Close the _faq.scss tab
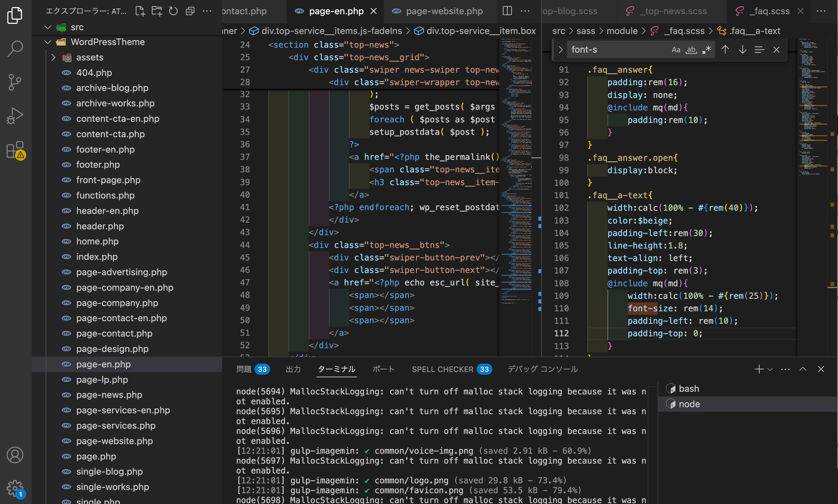The image size is (838, 504). pyautogui.click(x=800, y=11)
